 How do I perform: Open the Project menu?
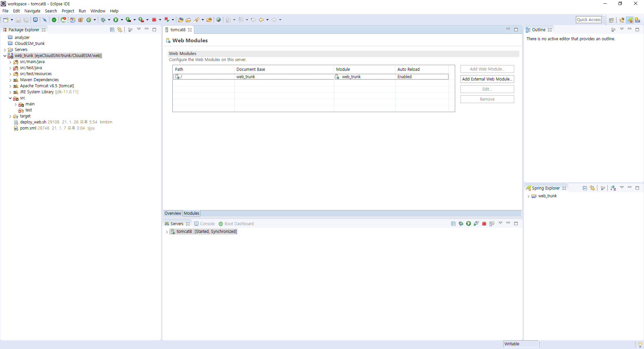(68, 11)
